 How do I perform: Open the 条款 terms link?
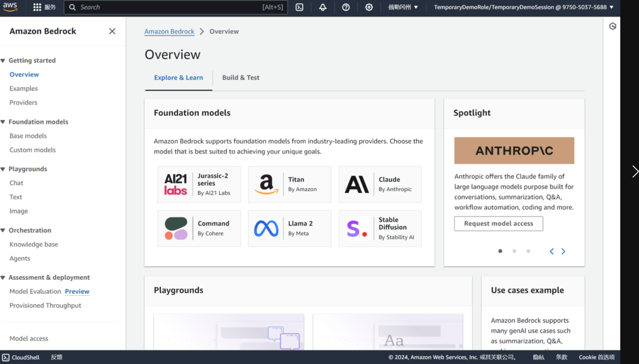pos(561,357)
